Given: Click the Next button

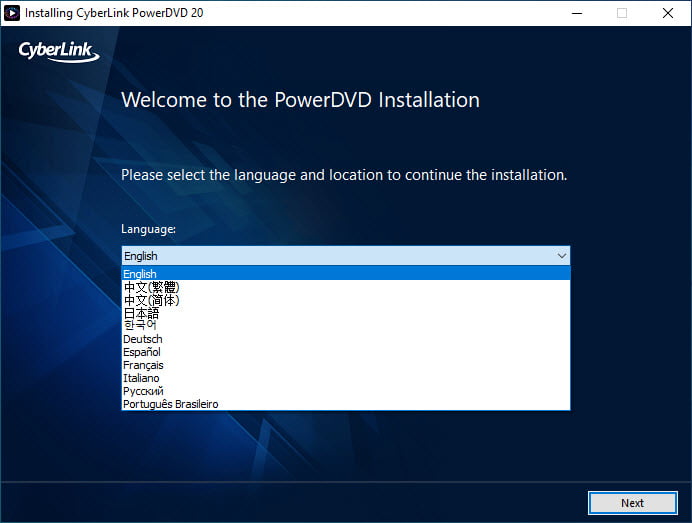Looking at the screenshot, I should point(632,503).
